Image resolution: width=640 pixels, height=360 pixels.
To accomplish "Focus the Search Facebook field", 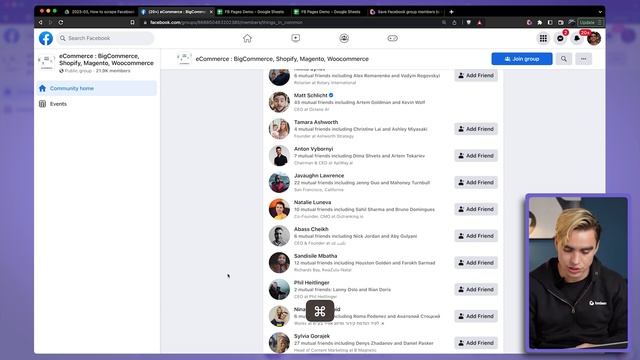I will (x=105, y=38).
